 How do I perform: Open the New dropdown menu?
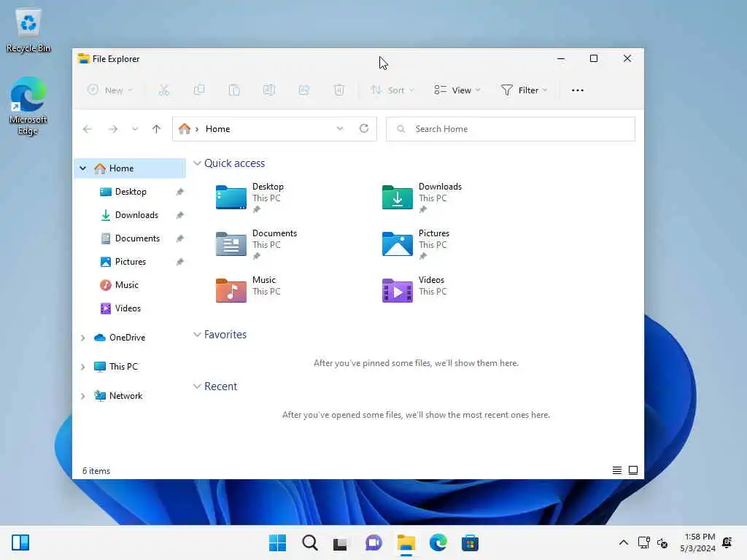pyautogui.click(x=111, y=90)
